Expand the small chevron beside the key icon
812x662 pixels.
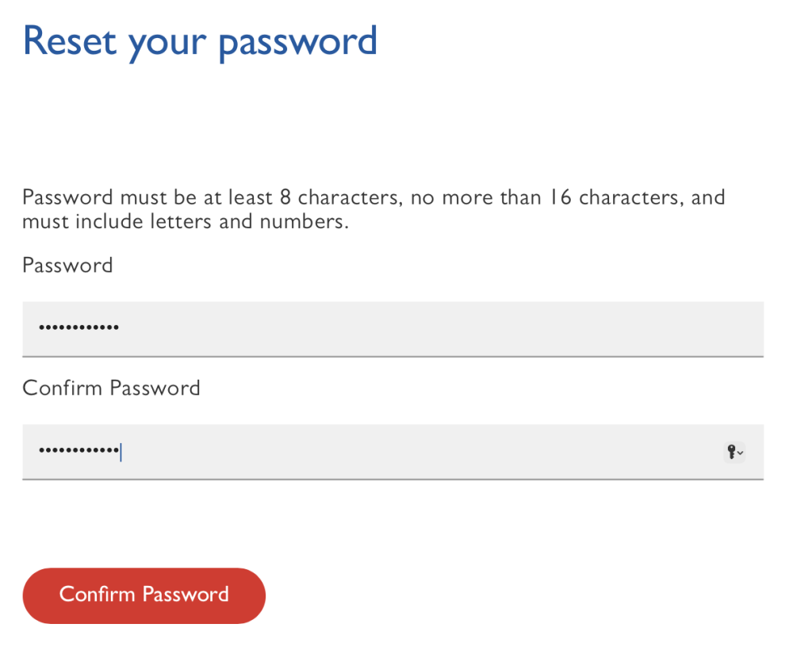[x=741, y=453]
